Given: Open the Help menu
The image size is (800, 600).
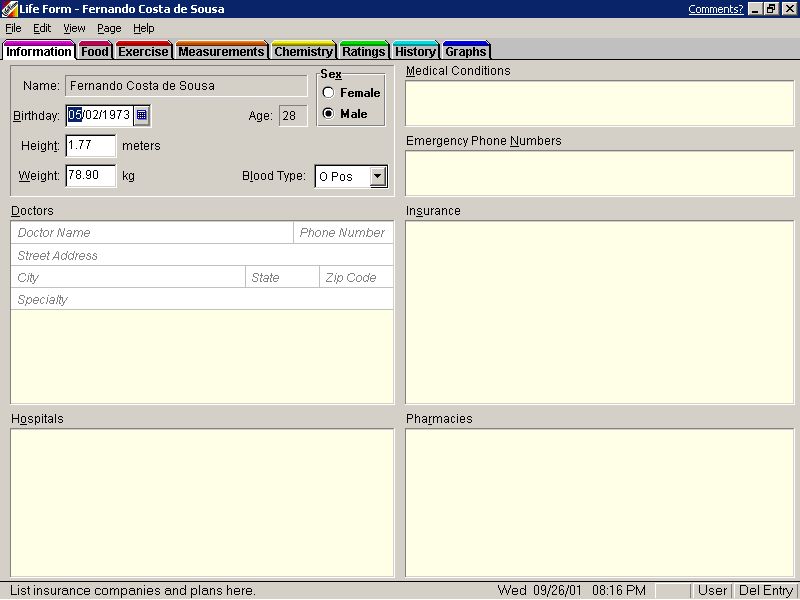Looking at the screenshot, I should coord(144,28).
